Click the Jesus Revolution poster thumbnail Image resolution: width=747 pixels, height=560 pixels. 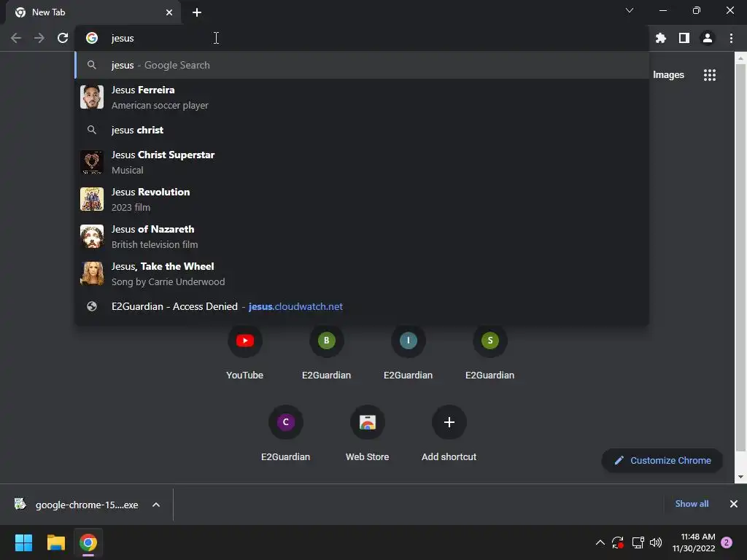tap(92, 199)
